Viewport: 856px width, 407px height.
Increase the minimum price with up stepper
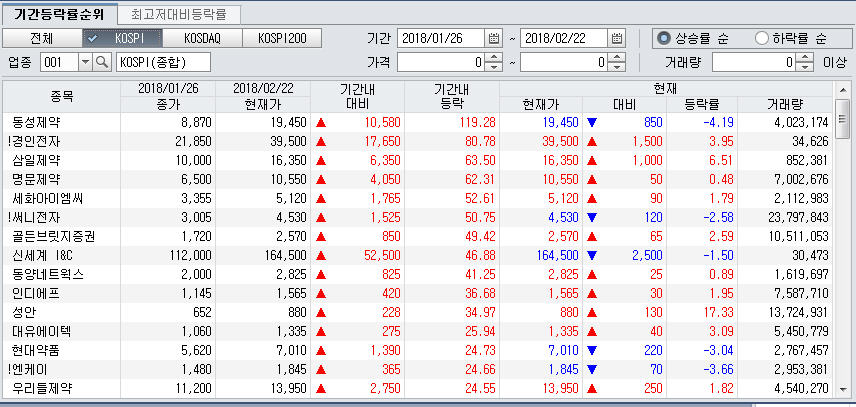click(494, 58)
